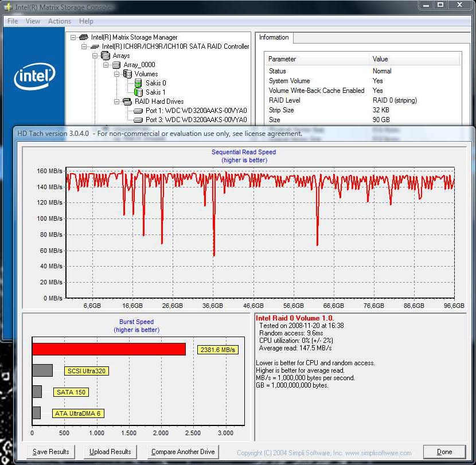Click the Sakis 0 volume icon

(x=138, y=83)
